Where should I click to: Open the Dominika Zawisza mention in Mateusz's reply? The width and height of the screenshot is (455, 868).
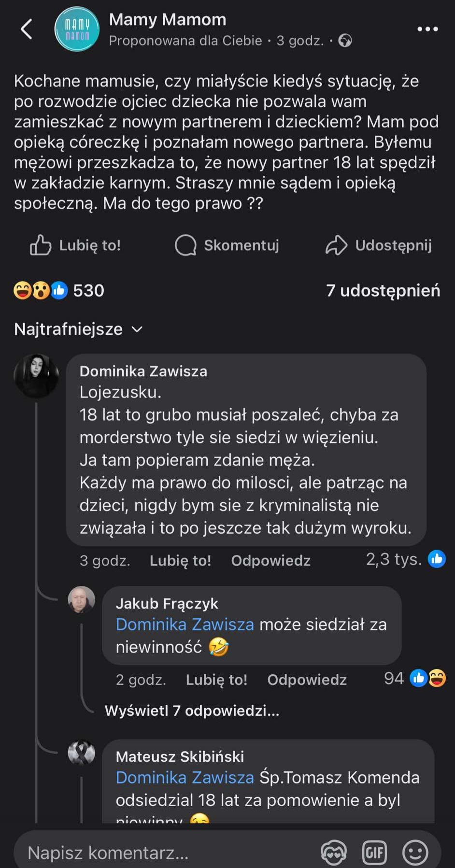click(185, 777)
